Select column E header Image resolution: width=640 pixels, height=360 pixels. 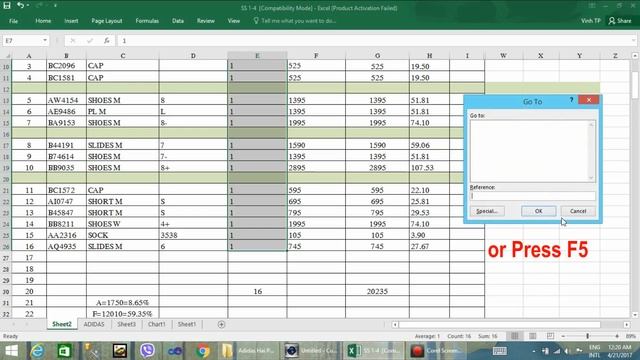coord(257,55)
